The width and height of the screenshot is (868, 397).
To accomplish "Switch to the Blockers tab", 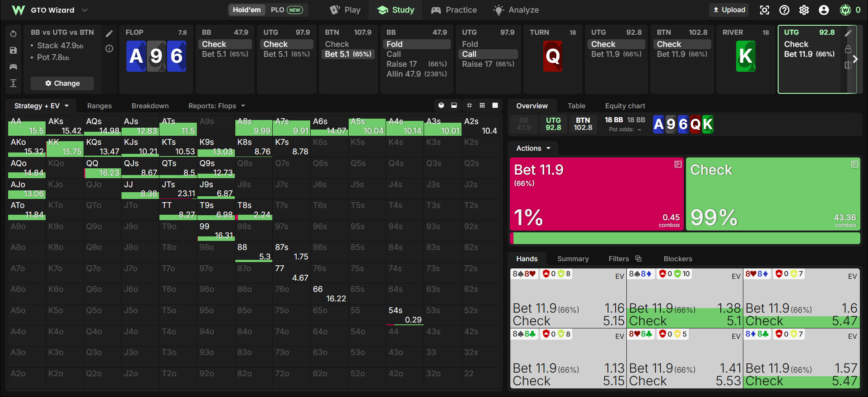I will coord(678,259).
